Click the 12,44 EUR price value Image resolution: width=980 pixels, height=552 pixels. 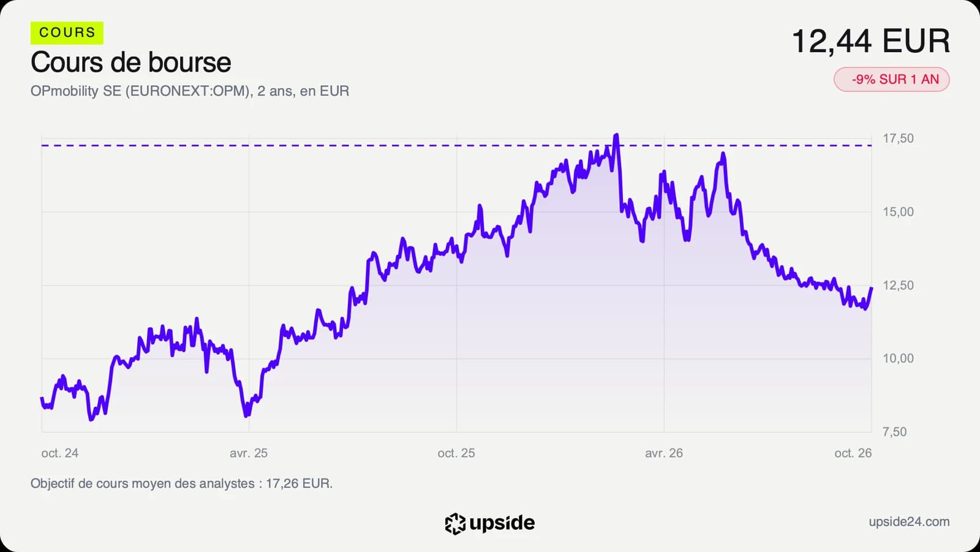click(x=870, y=41)
